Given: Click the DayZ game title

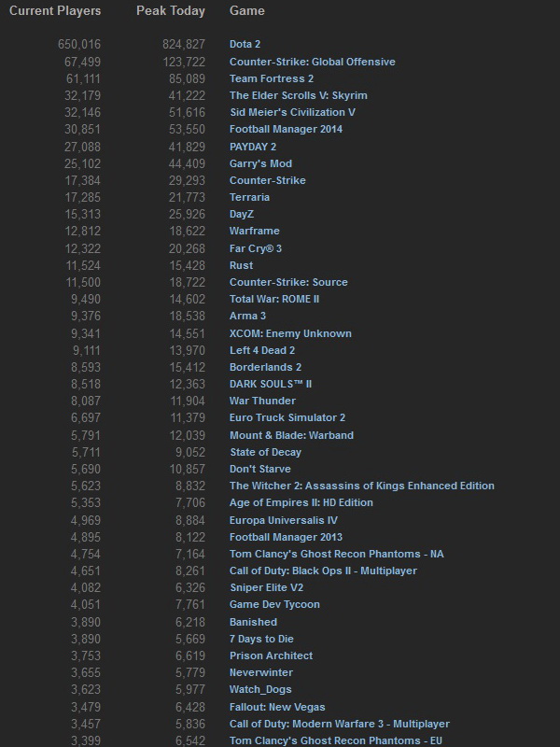Looking at the screenshot, I should tap(244, 214).
